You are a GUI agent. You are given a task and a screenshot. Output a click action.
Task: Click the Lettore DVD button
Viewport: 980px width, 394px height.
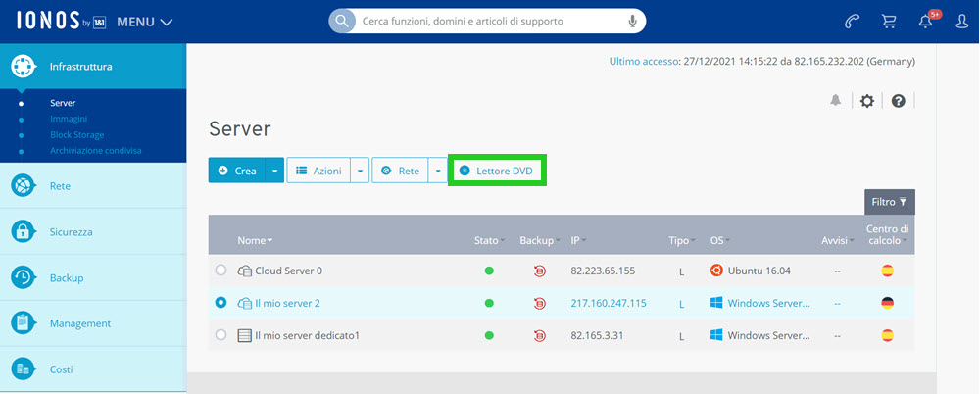tap(498, 171)
